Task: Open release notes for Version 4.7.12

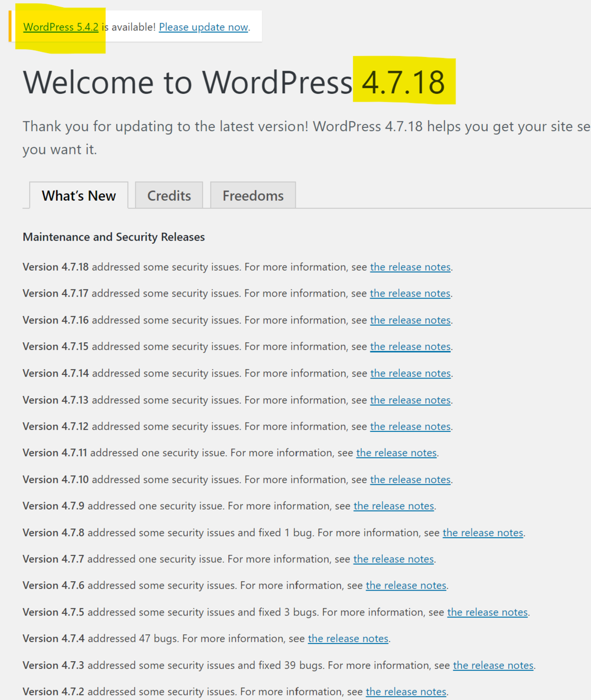Action: coord(410,426)
